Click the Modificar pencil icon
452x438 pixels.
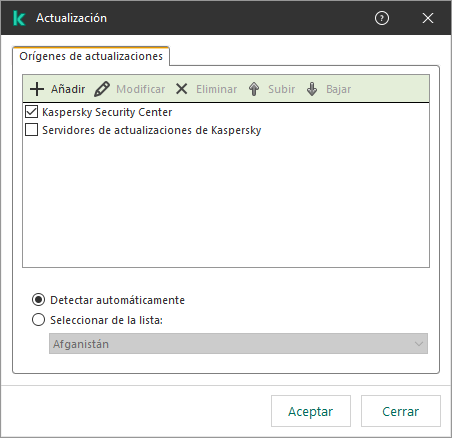click(102, 89)
